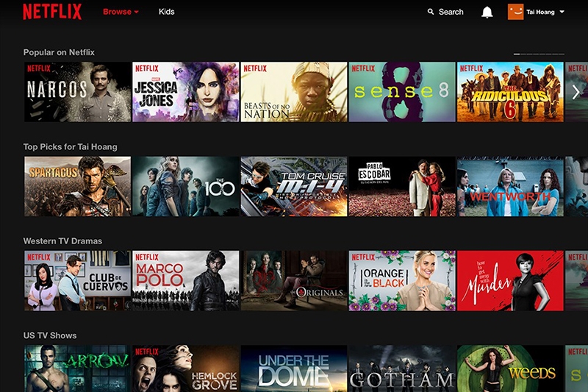Image resolution: width=588 pixels, height=392 pixels.
Task: Select the Wentworth thumbnail
Action: coord(510,186)
